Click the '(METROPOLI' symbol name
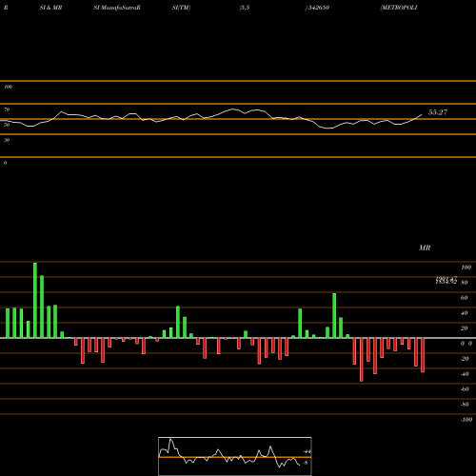 [x=399, y=8]
